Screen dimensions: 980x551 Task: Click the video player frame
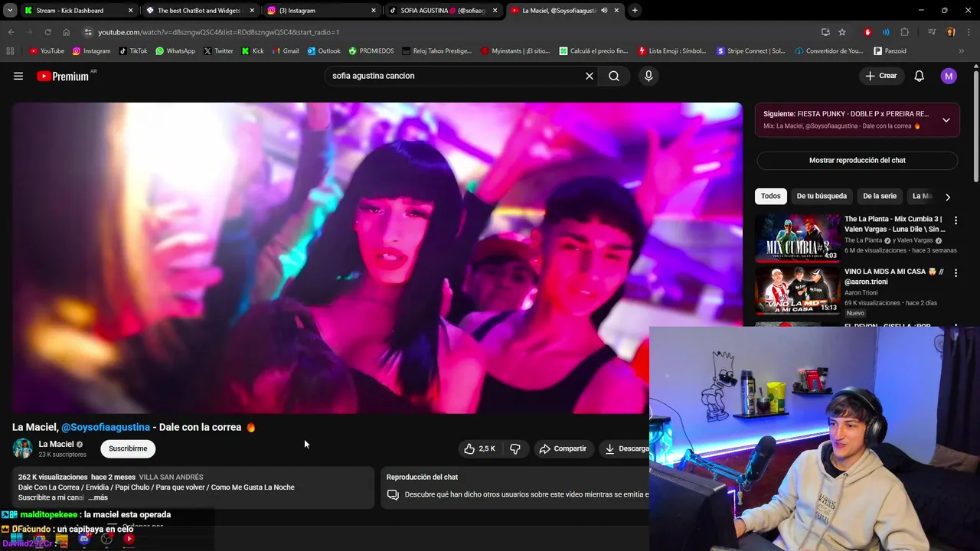click(x=377, y=258)
